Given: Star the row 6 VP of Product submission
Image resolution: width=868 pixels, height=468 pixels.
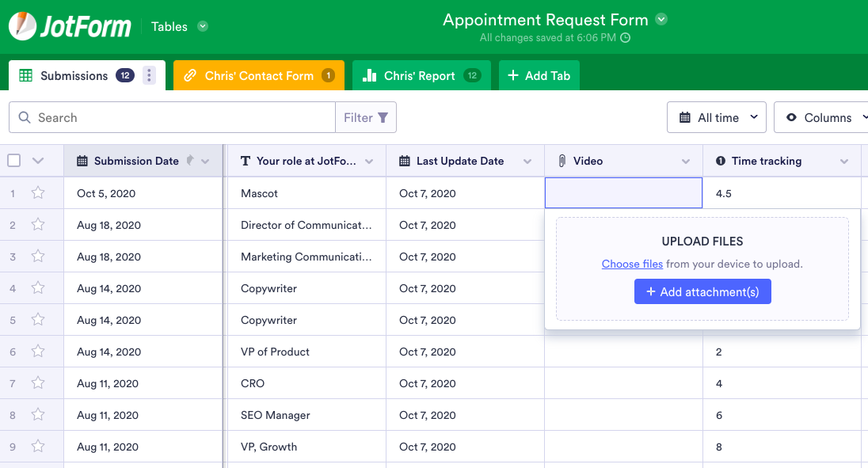Looking at the screenshot, I should click(38, 352).
